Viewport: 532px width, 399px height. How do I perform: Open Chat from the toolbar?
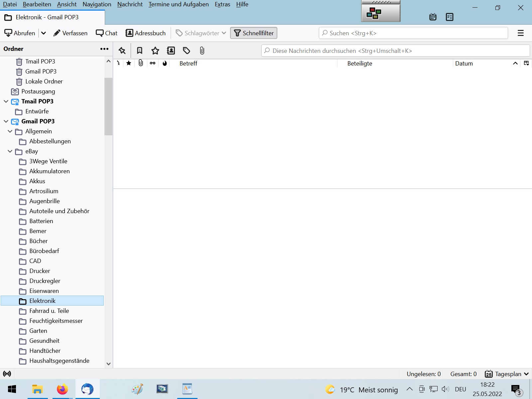(x=107, y=33)
